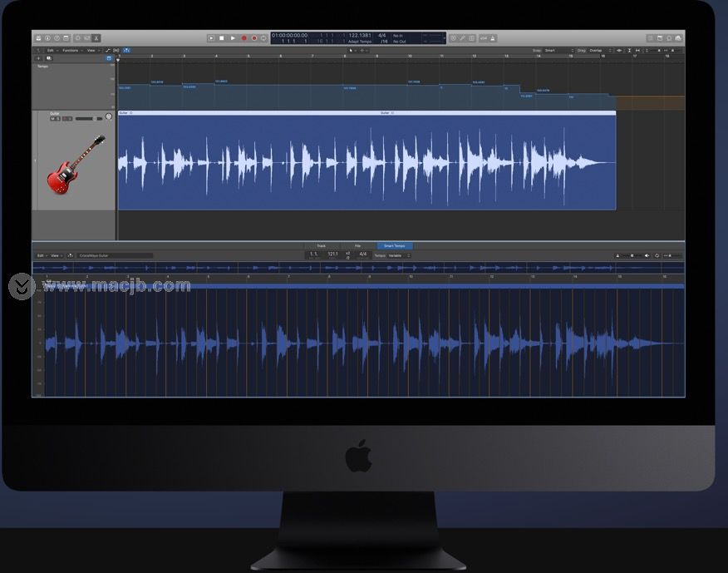728x573 pixels.
Task: Click the timecode position display
Action: 290,35
